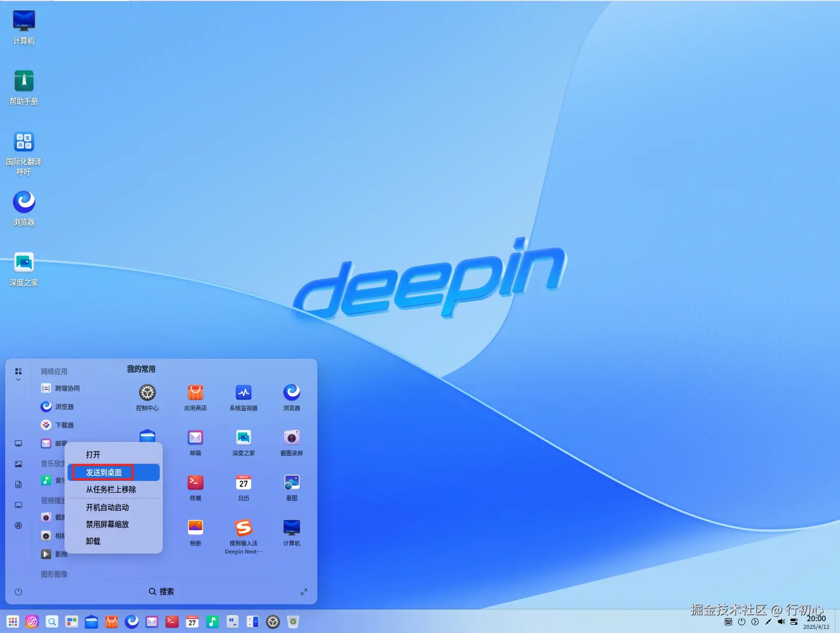The image size is (840, 633).
Task: Toggle the launcher button in taskbar
Action: coord(13,622)
